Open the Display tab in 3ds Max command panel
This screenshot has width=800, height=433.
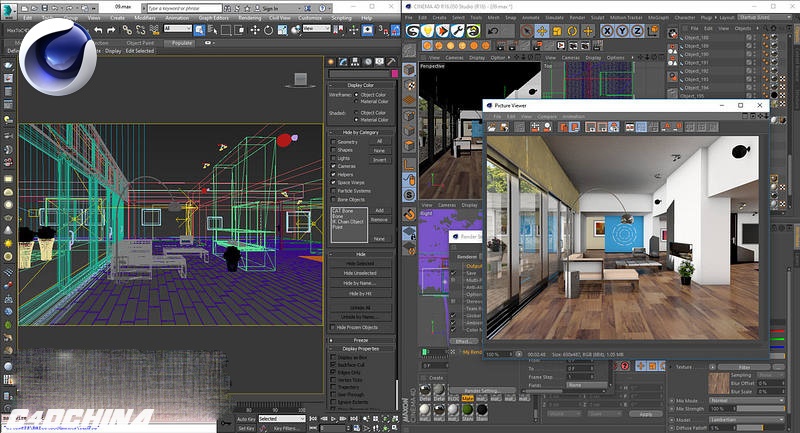click(379, 62)
